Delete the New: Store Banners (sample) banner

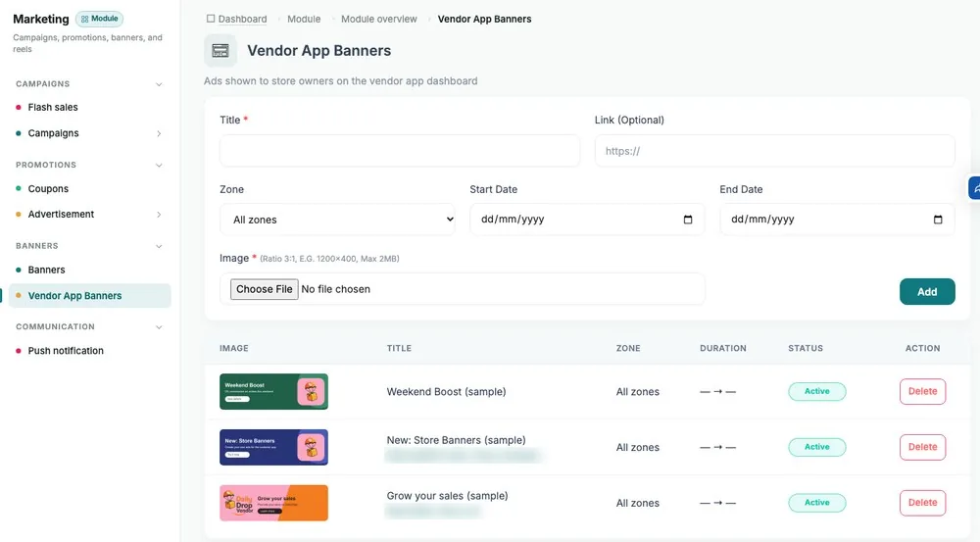pyautogui.click(x=922, y=447)
